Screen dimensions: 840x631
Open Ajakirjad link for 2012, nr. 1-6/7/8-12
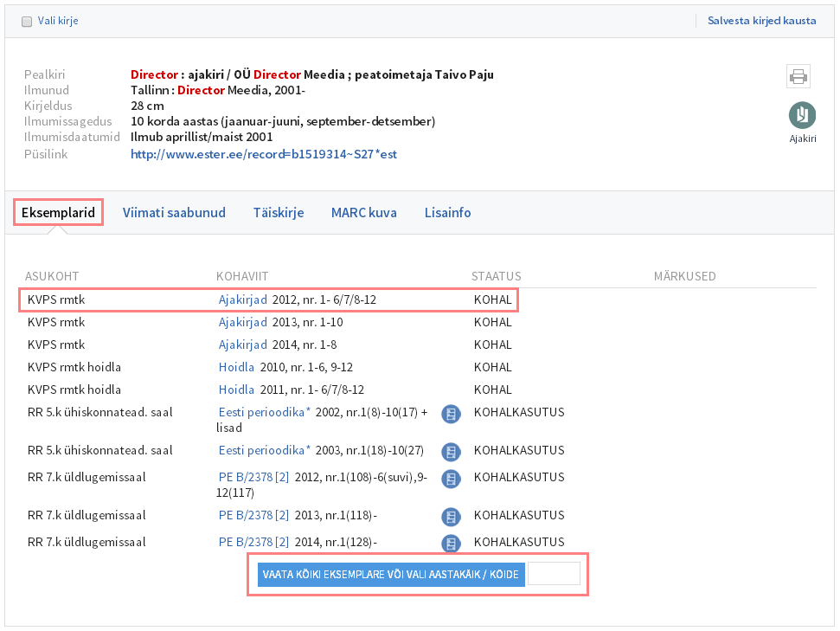point(243,299)
